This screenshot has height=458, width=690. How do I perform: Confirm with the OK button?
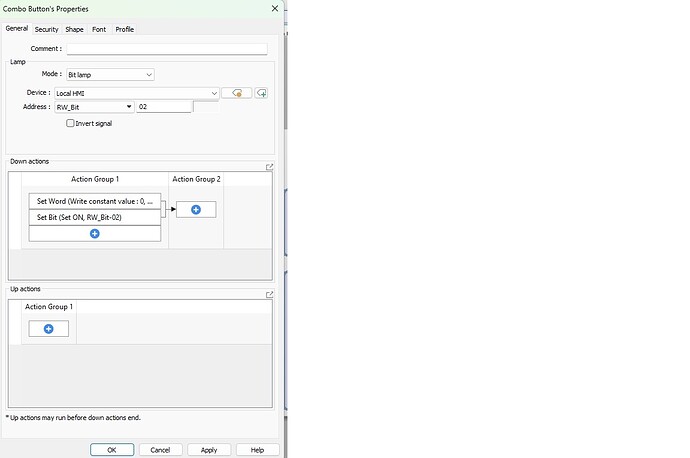112,450
